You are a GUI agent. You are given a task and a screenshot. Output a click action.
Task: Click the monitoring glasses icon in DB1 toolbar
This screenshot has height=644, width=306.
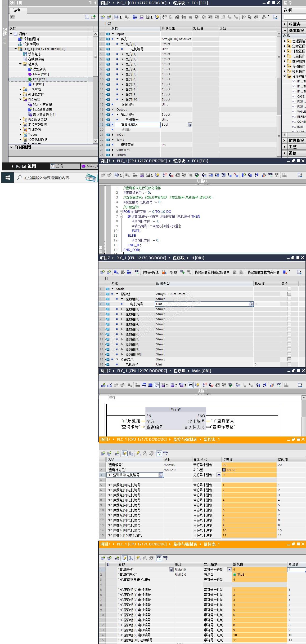[x=137, y=272]
